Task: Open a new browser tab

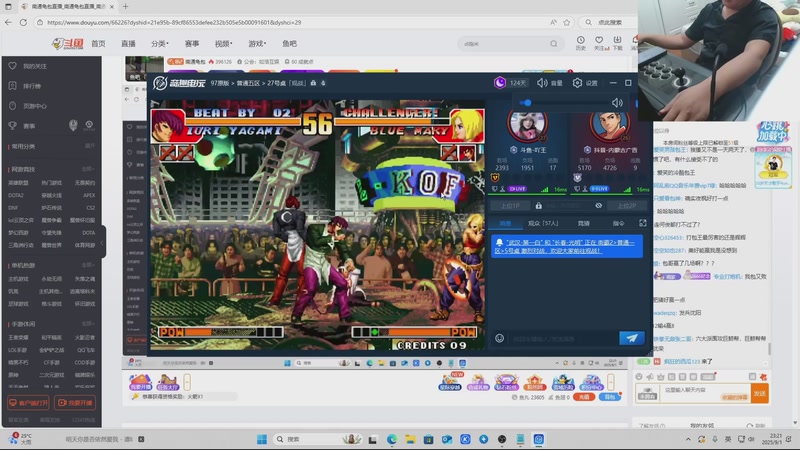Action: [126, 7]
